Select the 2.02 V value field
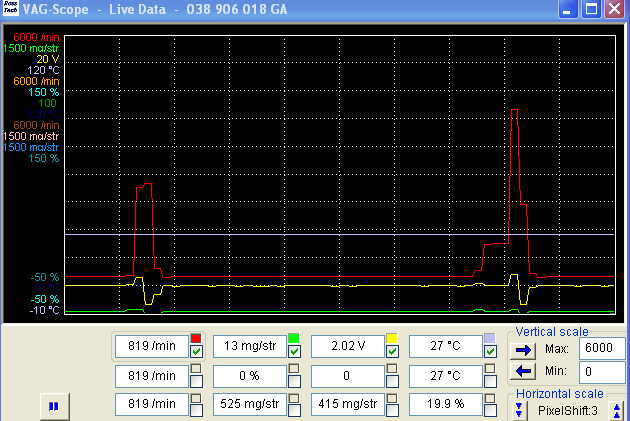 tap(345, 346)
